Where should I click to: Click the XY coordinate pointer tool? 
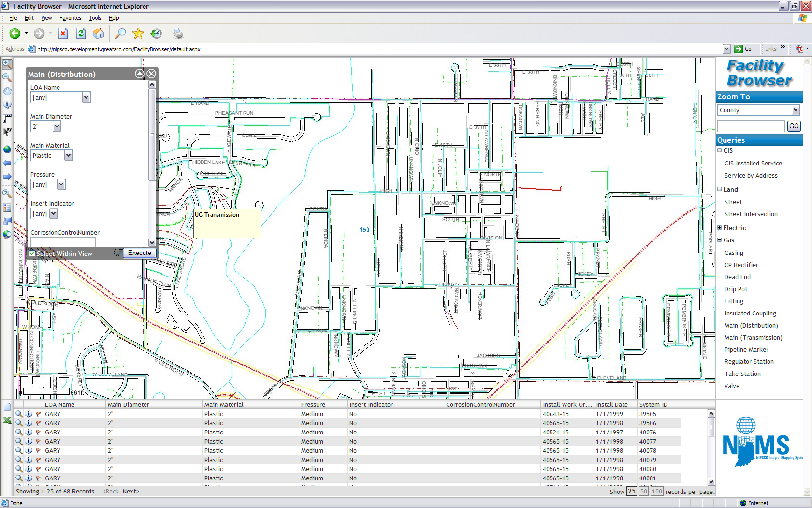(x=7, y=132)
